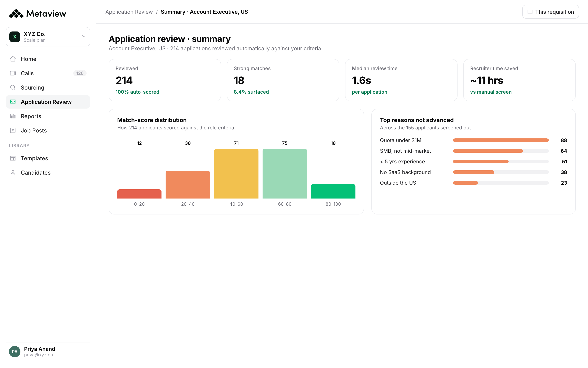Click the Median review time 1.6s value
This screenshot has width=588, height=368.
tap(361, 81)
